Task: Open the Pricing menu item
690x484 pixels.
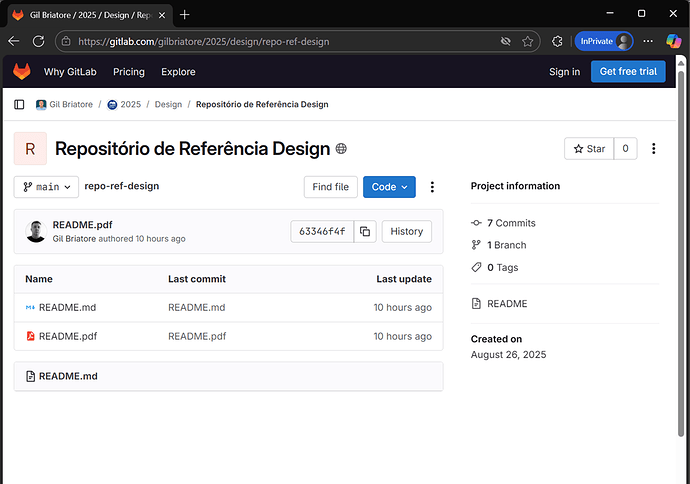Action: (x=129, y=72)
